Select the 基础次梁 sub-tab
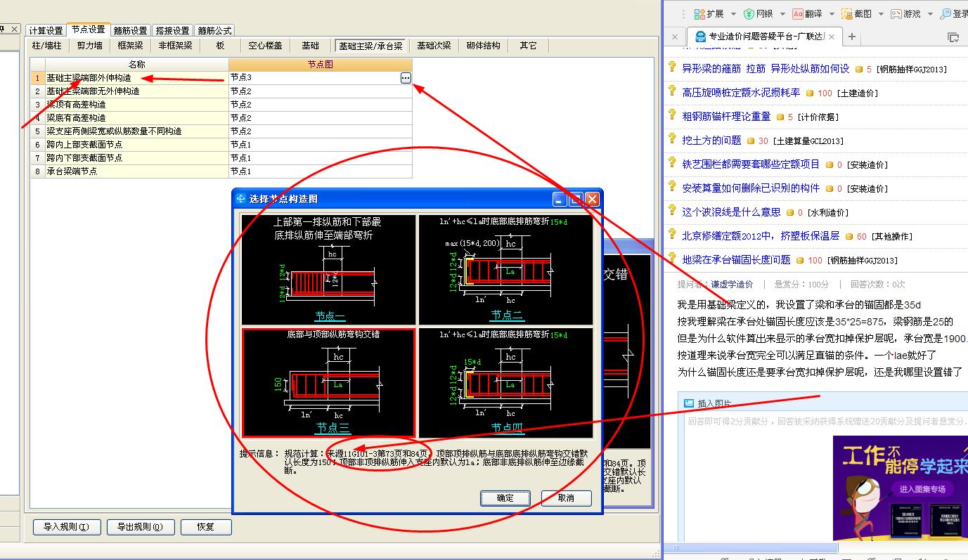The image size is (968, 560). (x=434, y=46)
